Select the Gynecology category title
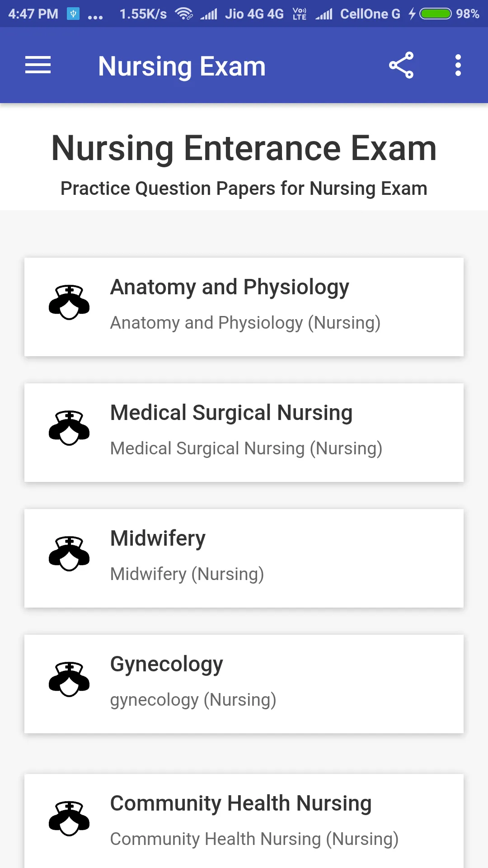This screenshot has width=488, height=868. click(167, 665)
